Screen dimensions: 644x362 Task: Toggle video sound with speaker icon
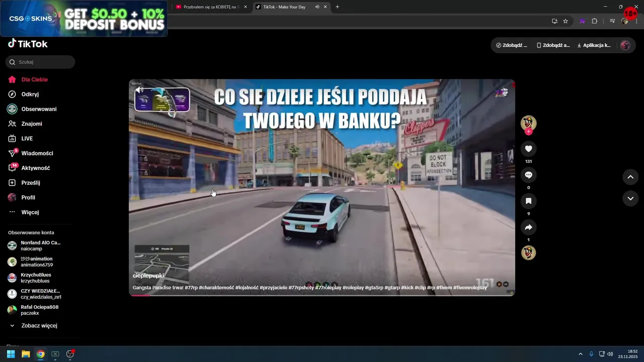pyautogui.click(x=139, y=90)
